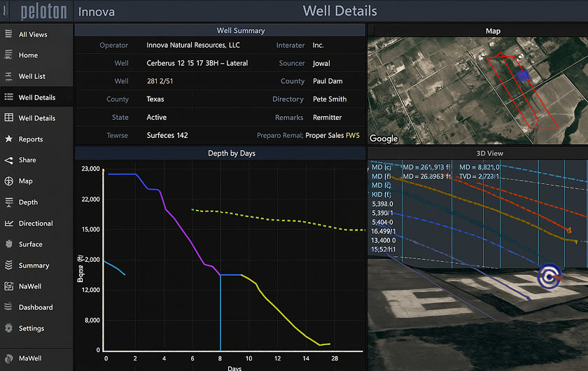Click the Google logo link on map

click(x=384, y=139)
